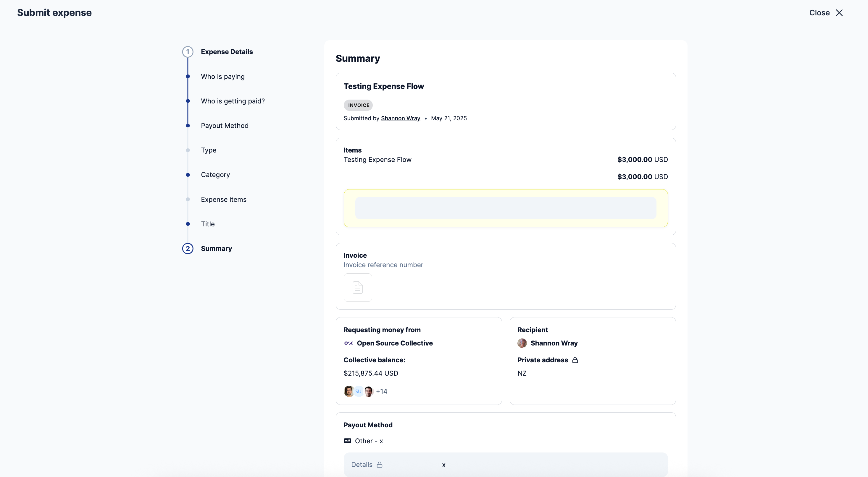Jump to the Who is paying step
Image resolution: width=868 pixels, height=477 pixels.
pos(223,77)
